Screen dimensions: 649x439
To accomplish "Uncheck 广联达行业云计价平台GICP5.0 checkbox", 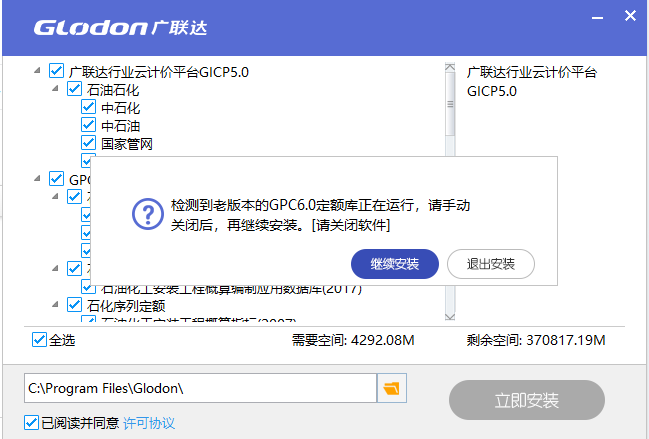I will [x=56, y=71].
